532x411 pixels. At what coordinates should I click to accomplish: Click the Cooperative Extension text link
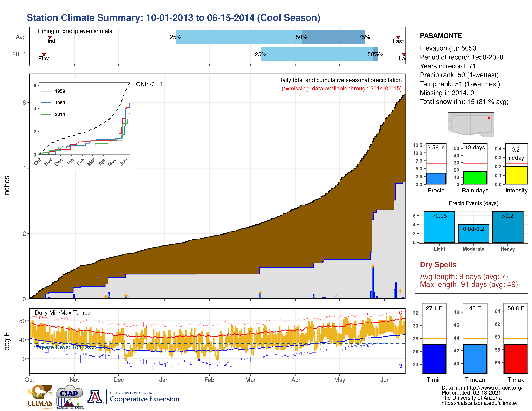pos(144,399)
